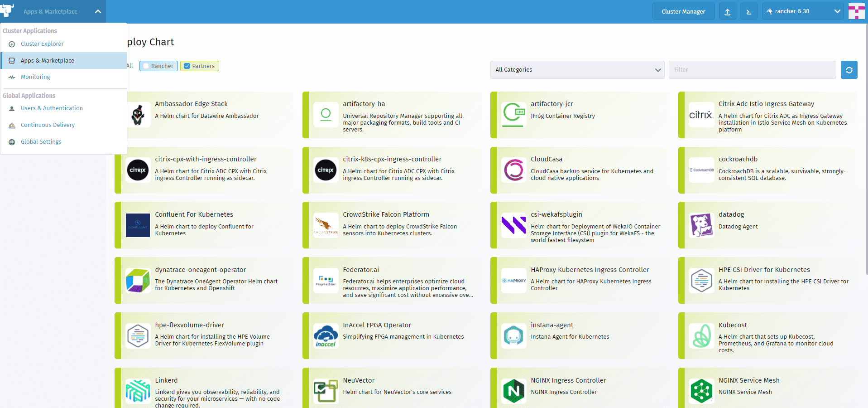This screenshot has height=408, width=868.
Task: Open the Federator.ai chart
Action: coord(392,281)
